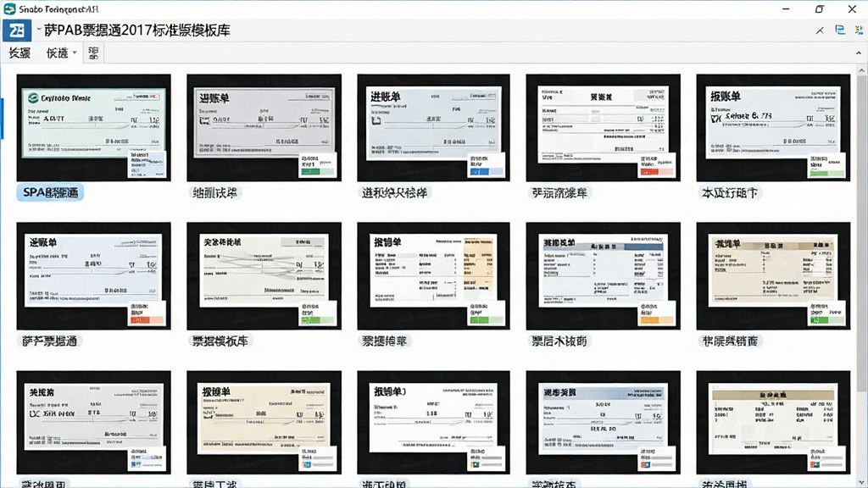Close the template library pane with the small X
This screenshot has width=868, height=488.
click(820, 30)
